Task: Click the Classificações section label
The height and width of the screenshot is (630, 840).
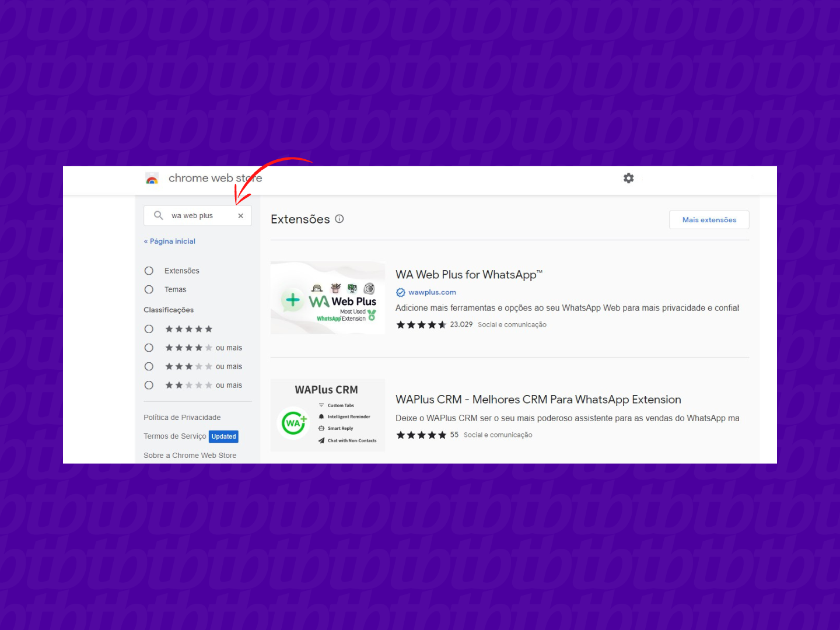Action: pos(169,310)
